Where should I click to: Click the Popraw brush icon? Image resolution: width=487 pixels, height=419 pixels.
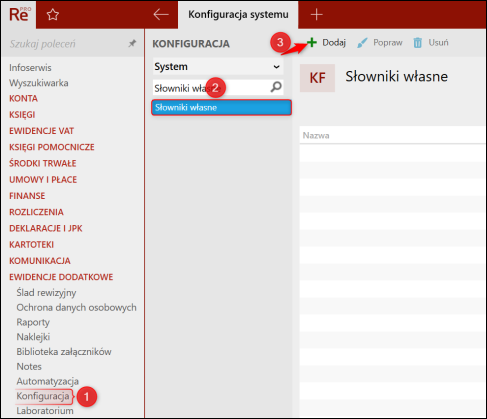tap(362, 43)
